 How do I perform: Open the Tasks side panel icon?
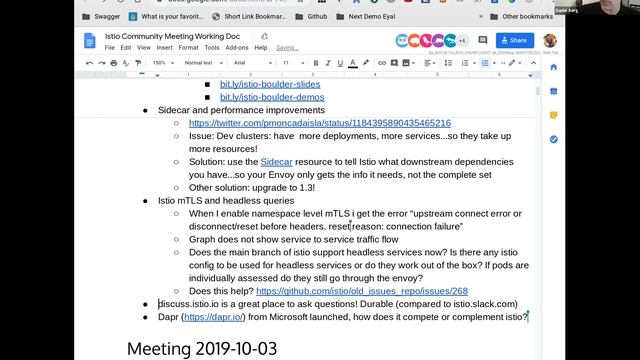[x=553, y=139]
